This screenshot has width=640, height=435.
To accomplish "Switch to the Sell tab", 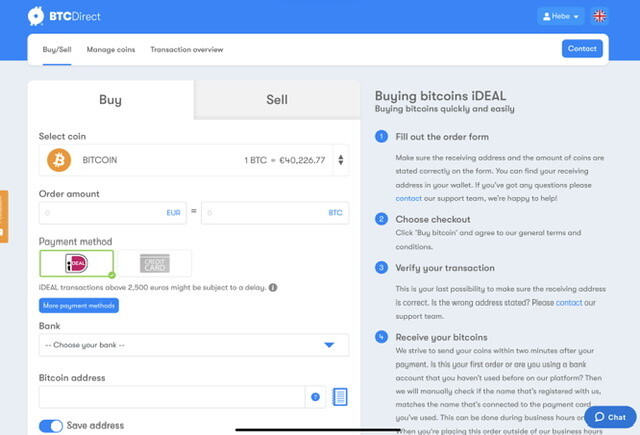I will pyautogui.click(x=277, y=100).
